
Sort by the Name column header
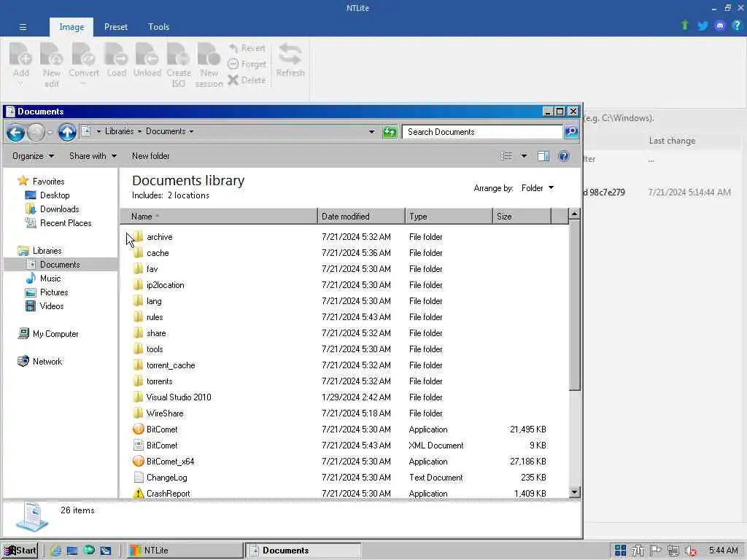[219, 216]
